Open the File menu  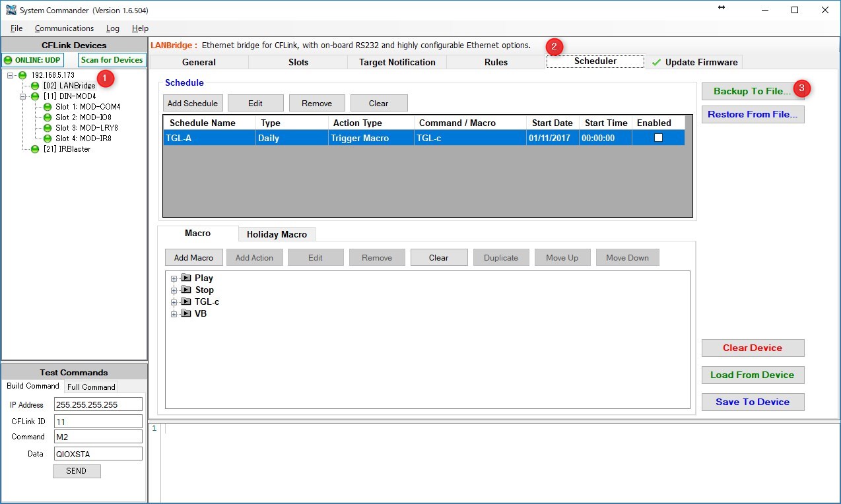click(17, 28)
